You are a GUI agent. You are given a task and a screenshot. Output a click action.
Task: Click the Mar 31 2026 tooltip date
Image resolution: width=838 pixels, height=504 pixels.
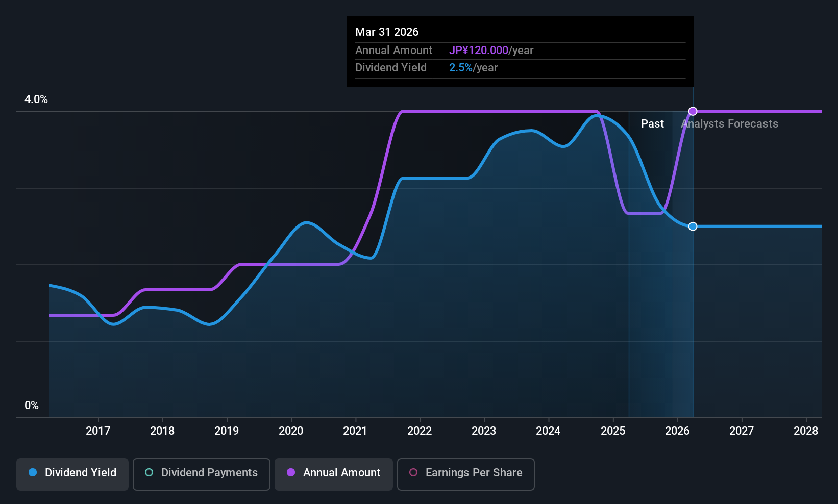(387, 32)
